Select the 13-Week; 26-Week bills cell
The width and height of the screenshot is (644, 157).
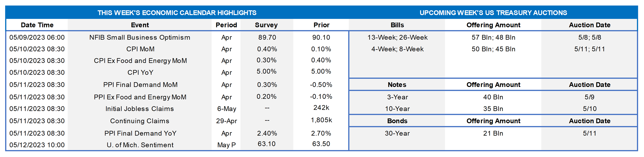[x=397, y=38]
